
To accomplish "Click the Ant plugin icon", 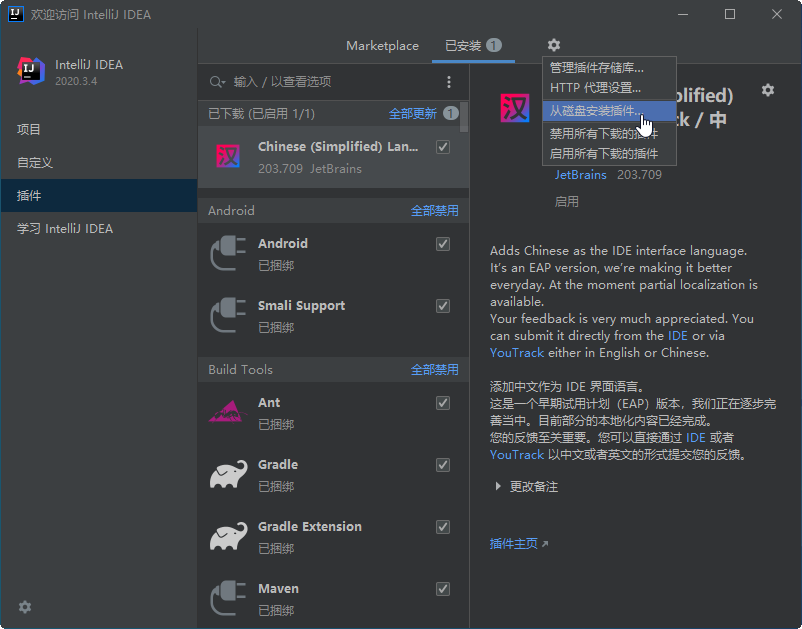I will tap(228, 412).
